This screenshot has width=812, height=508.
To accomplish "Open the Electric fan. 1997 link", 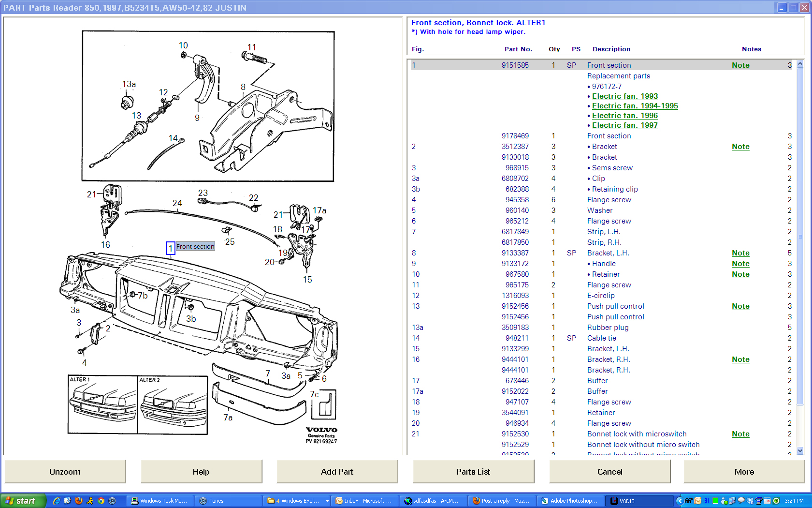I will 625,125.
